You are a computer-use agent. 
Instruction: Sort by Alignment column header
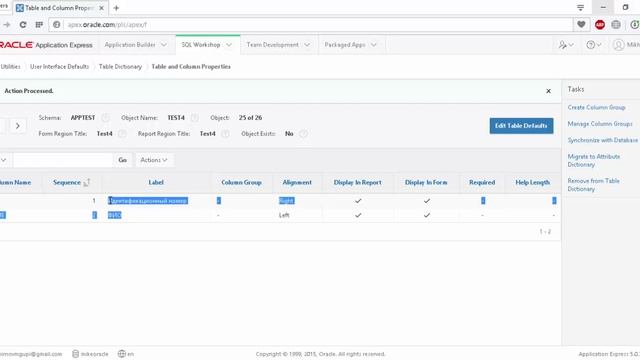[297, 182]
